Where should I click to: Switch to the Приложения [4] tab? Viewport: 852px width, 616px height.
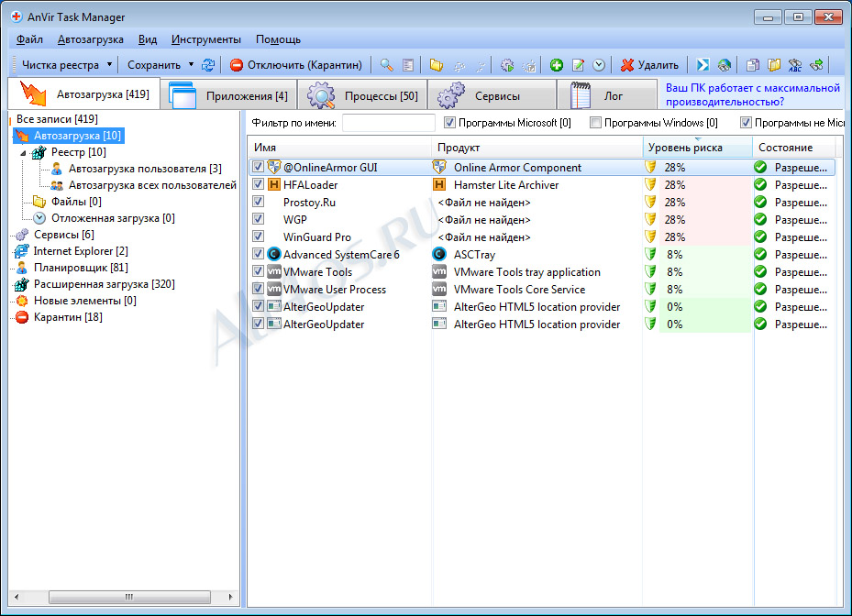(x=230, y=95)
